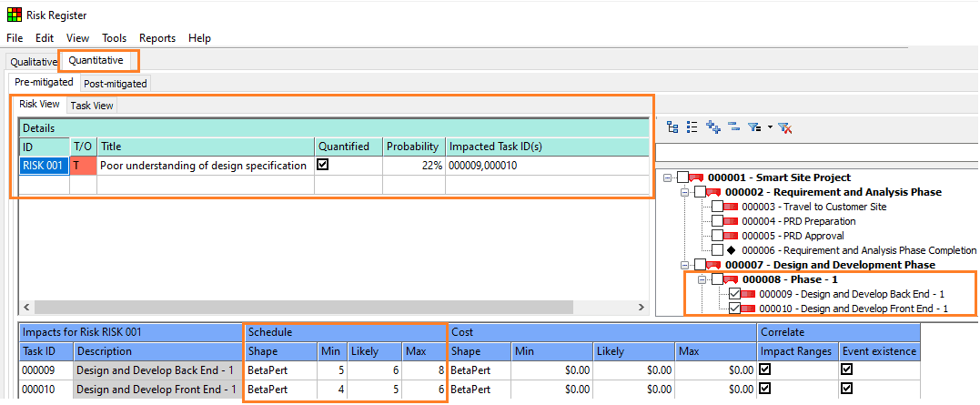
Task: Open the Task View tab
Action: 92,106
